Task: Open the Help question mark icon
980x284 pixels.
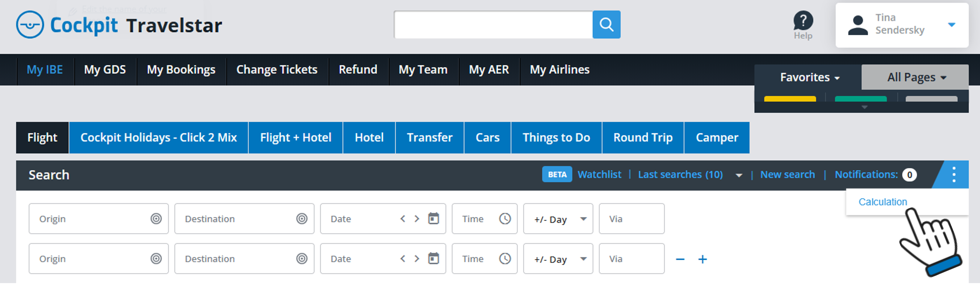Action: click(x=803, y=21)
